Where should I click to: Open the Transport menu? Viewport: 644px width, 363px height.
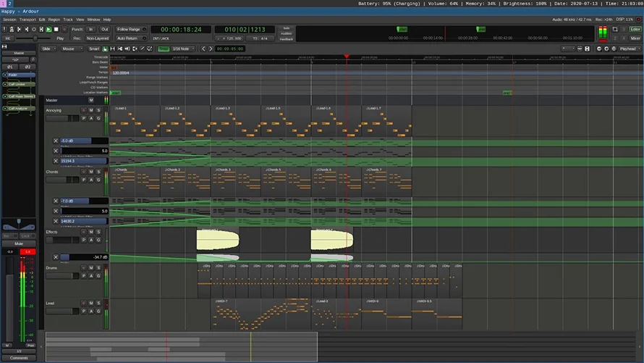[x=27, y=20]
